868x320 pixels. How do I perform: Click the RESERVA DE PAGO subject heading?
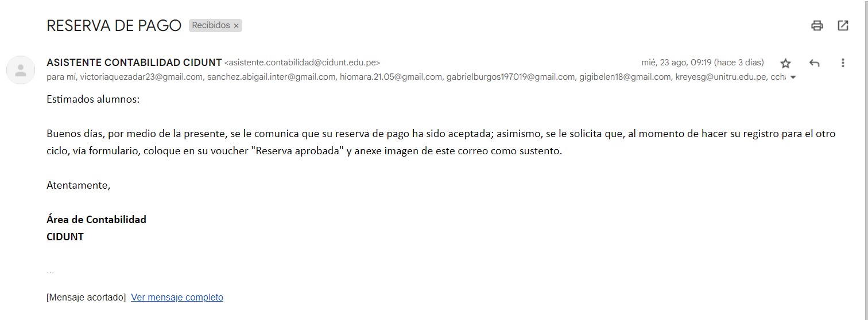coord(114,25)
